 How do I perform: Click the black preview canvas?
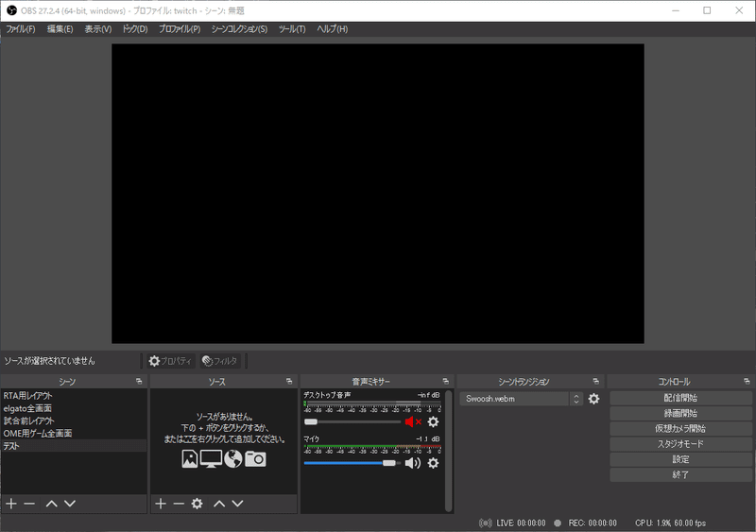tap(377, 194)
